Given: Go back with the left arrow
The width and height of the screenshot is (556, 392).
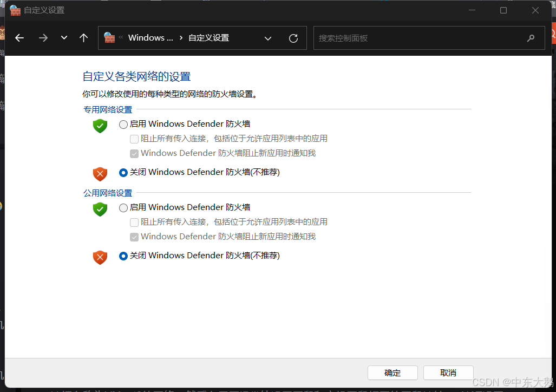Looking at the screenshot, I should pyautogui.click(x=19, y=37).
